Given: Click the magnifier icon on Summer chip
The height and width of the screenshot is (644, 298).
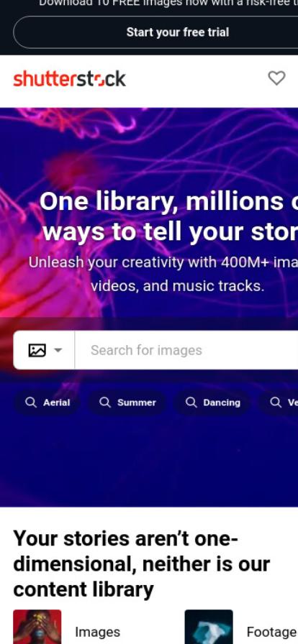Looking at the screenshot, I should [105, 402].
